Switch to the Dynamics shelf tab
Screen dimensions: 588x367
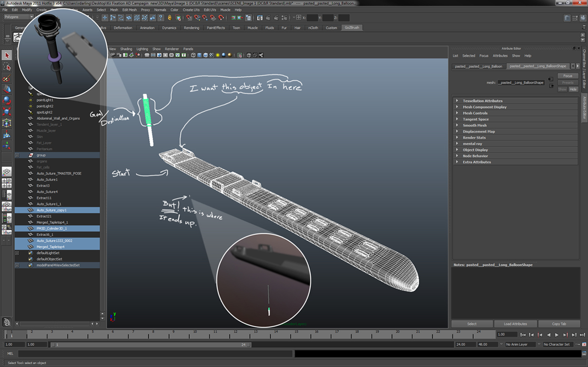click(x=169, y=28)
